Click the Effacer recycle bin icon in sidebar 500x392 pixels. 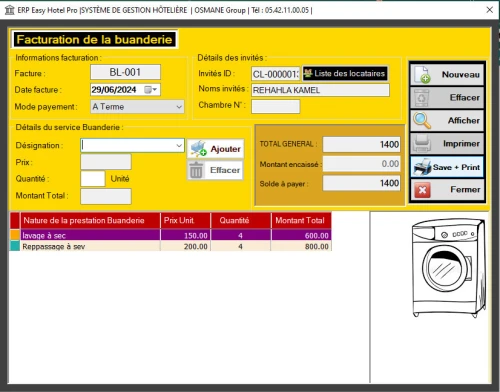421,98
